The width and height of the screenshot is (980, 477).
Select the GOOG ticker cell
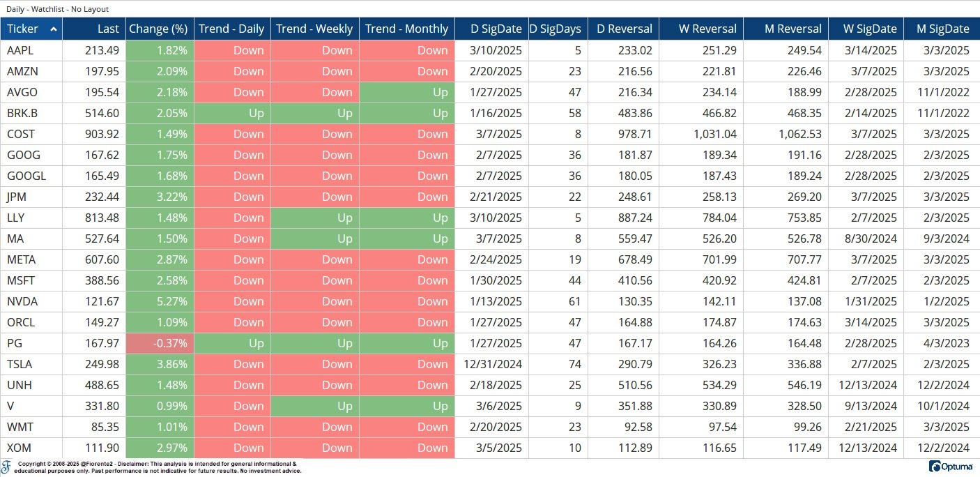click(x=31, y=155)
